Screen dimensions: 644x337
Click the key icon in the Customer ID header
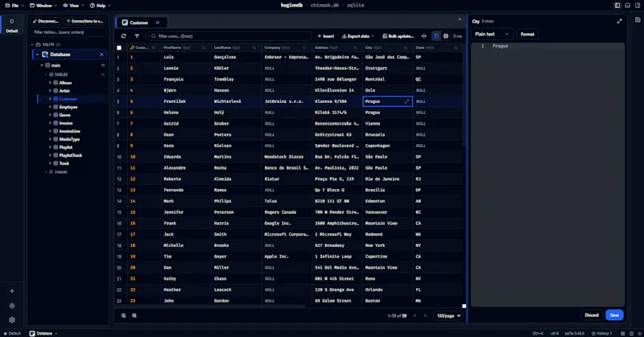pos(132,47)
